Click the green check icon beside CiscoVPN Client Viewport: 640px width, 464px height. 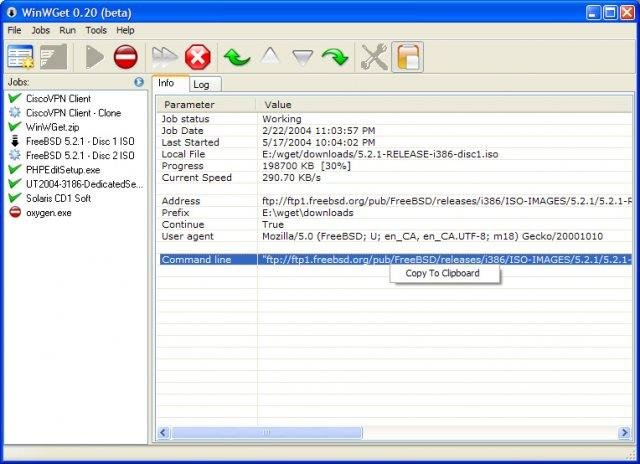(15, 98)
